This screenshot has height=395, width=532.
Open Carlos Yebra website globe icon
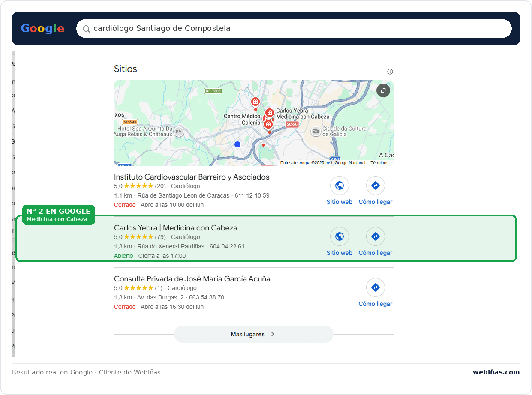[340, 236]
